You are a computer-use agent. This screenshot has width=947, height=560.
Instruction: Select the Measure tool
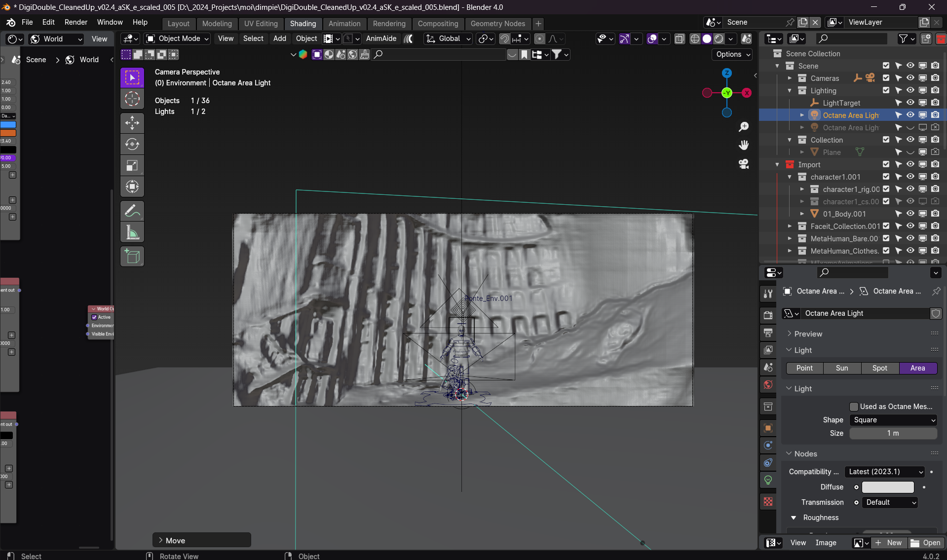132,232
